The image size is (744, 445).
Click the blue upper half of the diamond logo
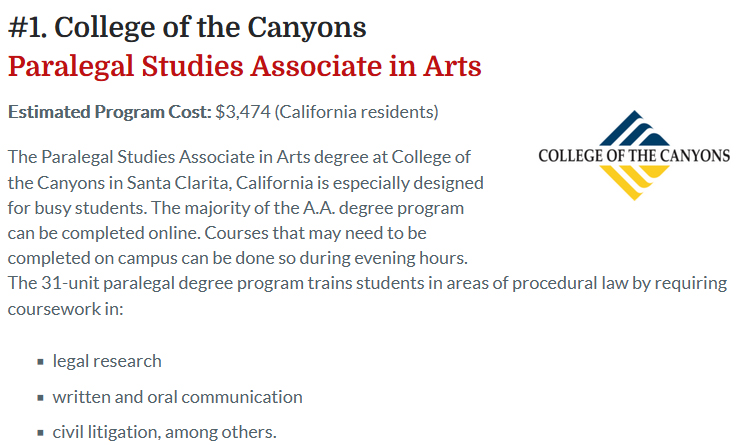(x=634, y=128)
